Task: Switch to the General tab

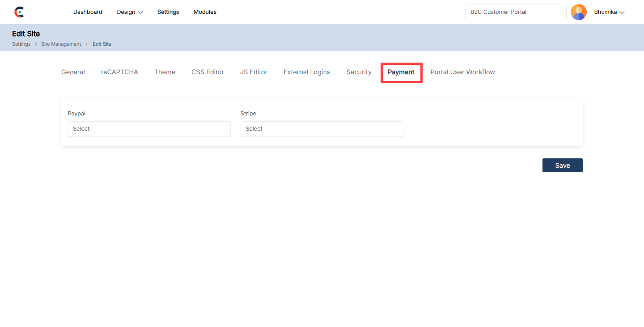Action: click(x=73, y=72)
